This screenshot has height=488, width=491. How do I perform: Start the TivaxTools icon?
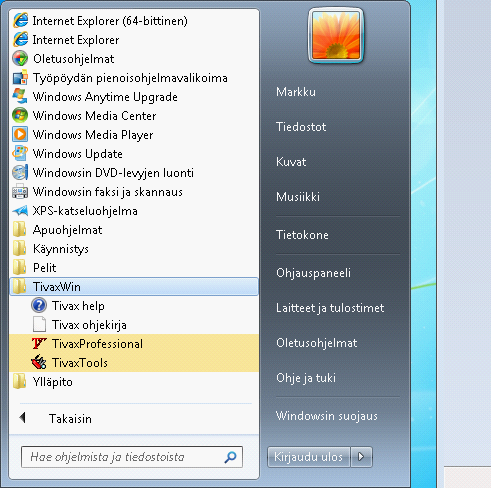pos(39,362)
